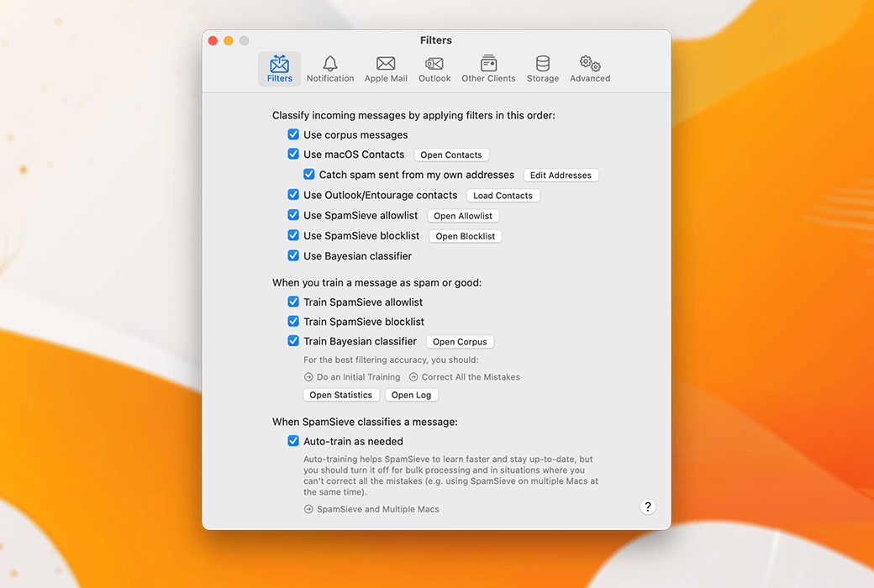Uncheck Train SpamSieve blocklist
This screenshot has height=588, width=874.
click(293, 321)
